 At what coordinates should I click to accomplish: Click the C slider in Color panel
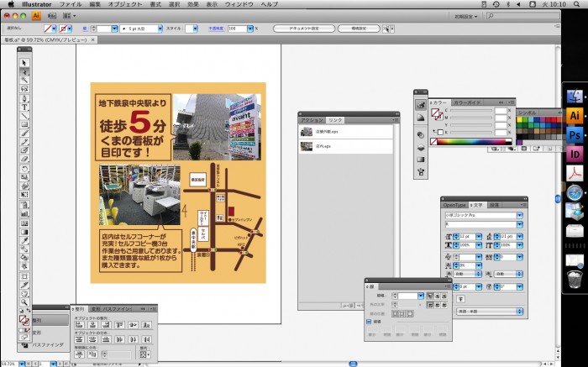(x=471, y=111)
